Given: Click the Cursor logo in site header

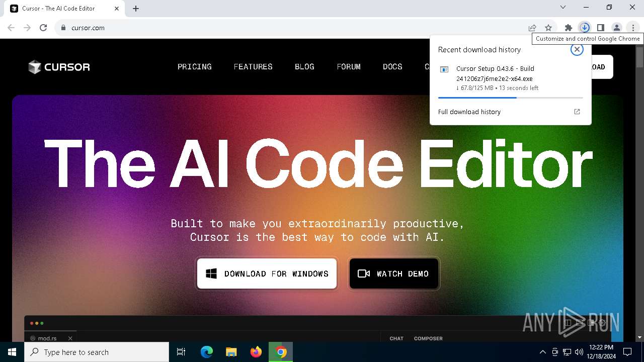Looking at the screenshot, I should click(59, 67).
